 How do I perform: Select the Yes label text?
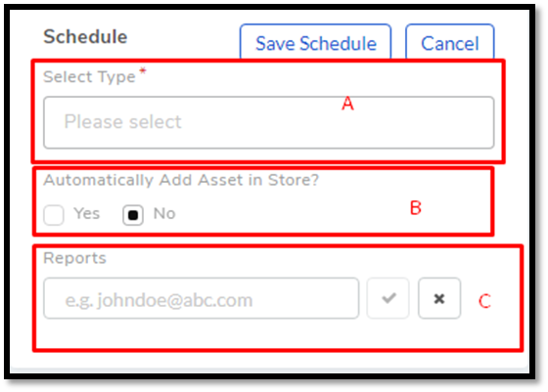point(87,213)
